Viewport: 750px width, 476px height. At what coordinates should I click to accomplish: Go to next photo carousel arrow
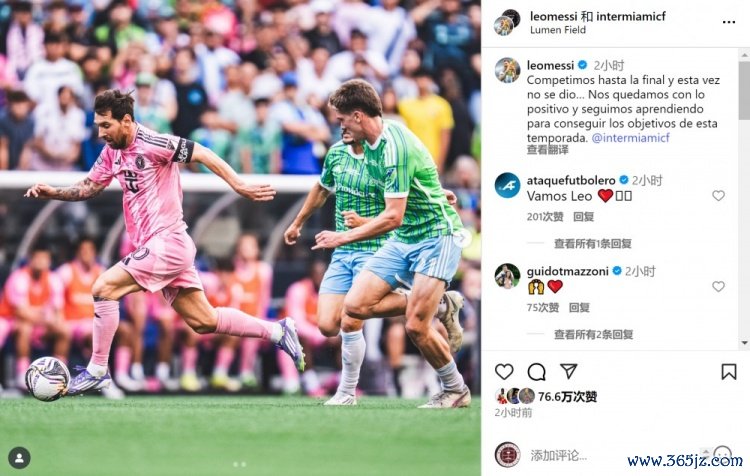[x=463, y=238]
